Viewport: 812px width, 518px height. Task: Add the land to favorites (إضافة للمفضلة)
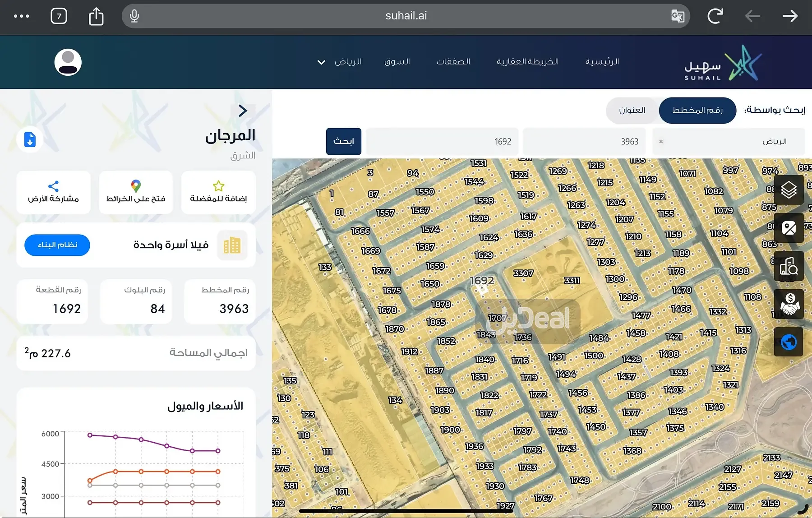[218, 192]
